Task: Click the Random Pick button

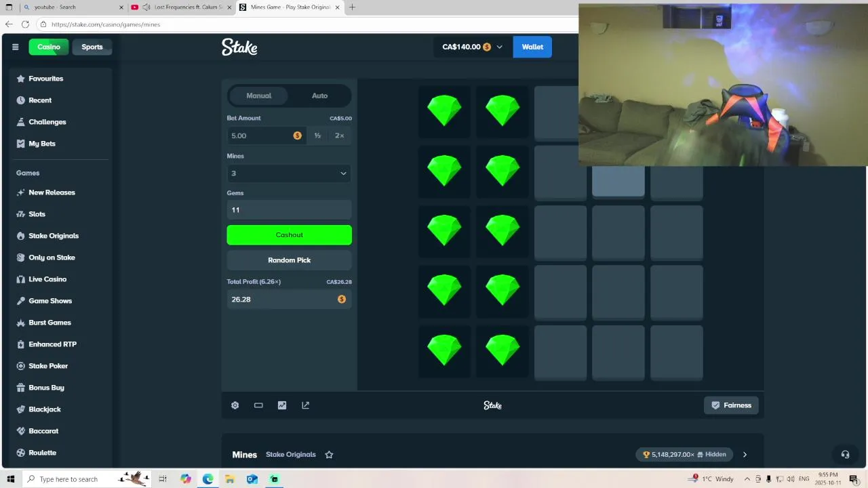Action: [x=289, y=260]
